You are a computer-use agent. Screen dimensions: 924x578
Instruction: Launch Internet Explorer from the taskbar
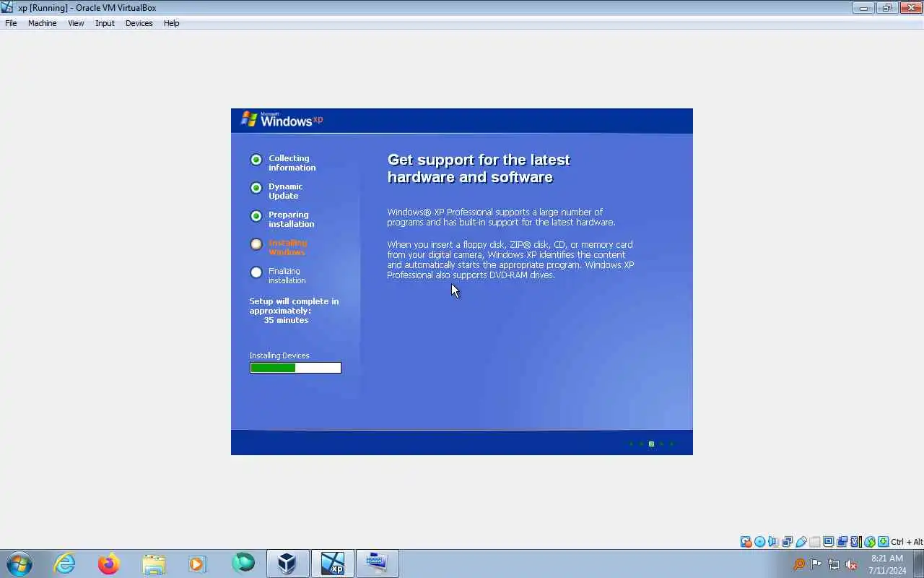(x=65, y=564)
